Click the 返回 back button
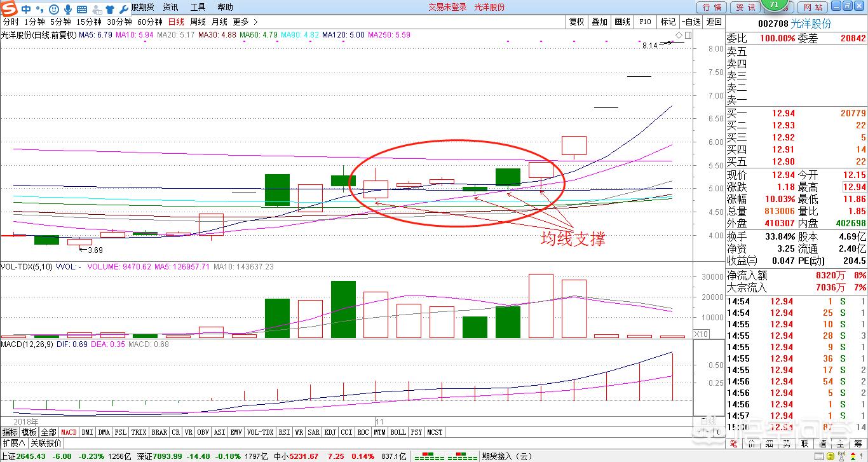 (714, 22)
